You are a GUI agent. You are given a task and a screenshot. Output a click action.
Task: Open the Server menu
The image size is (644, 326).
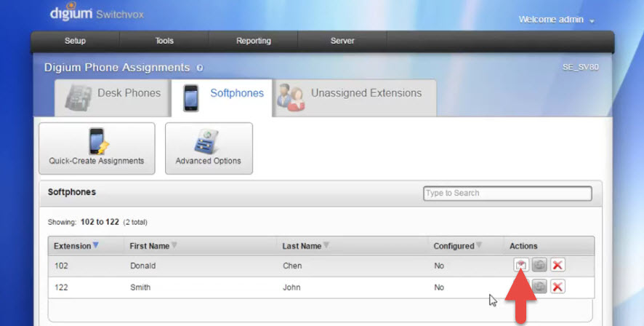pos(342,41)
